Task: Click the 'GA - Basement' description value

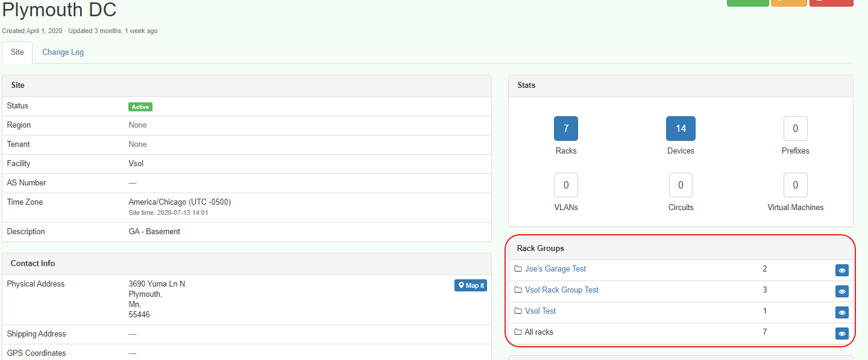Action: point(154,232)
